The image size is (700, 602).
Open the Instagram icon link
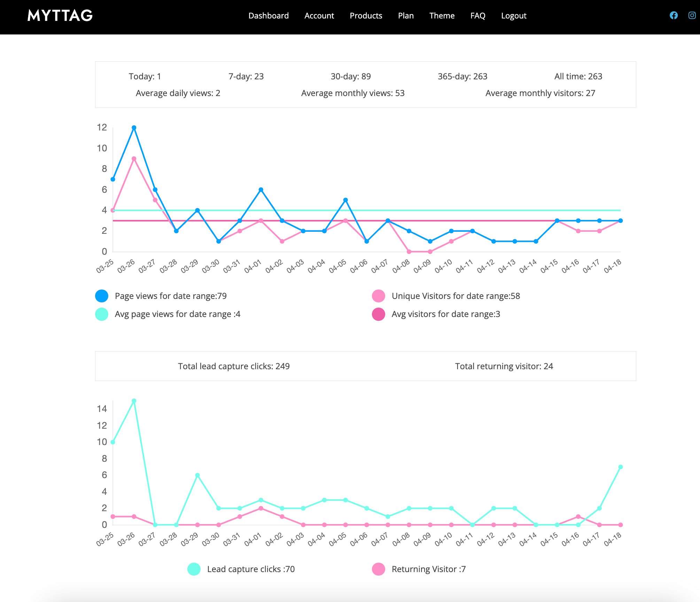tap(692, 15)
